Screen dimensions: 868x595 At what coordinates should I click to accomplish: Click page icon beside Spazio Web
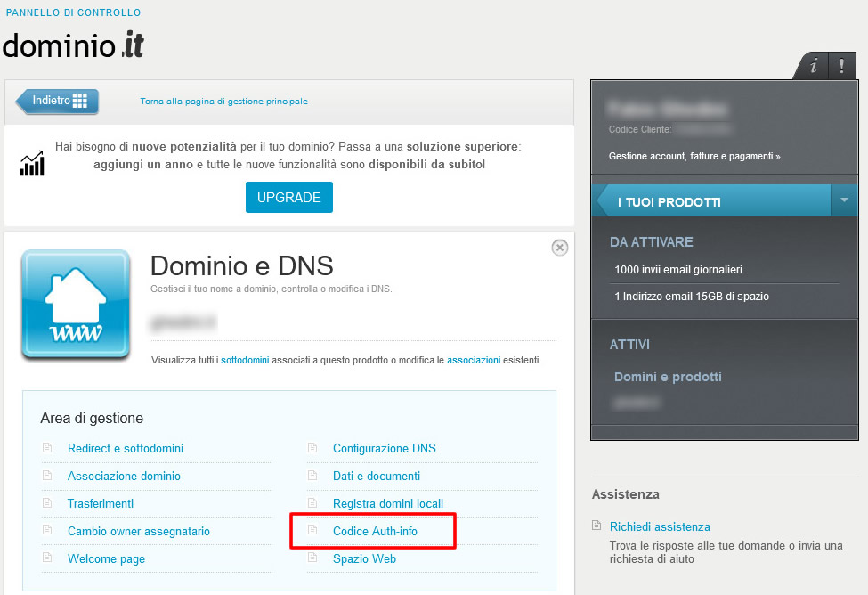tap(312, 558)
